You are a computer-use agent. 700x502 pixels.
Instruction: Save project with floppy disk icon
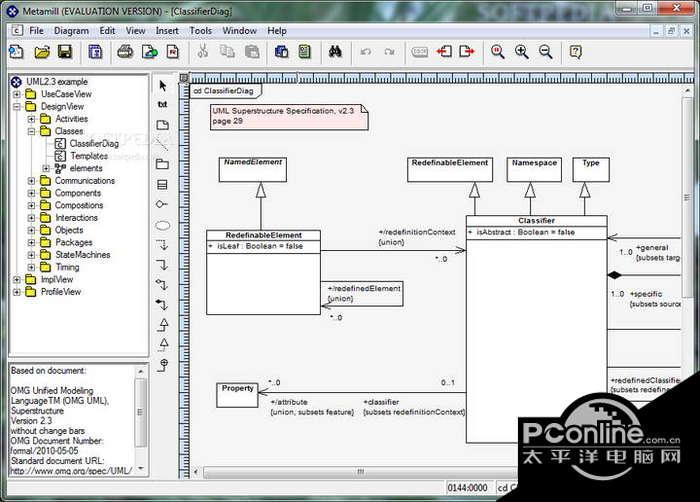[65, 52]
